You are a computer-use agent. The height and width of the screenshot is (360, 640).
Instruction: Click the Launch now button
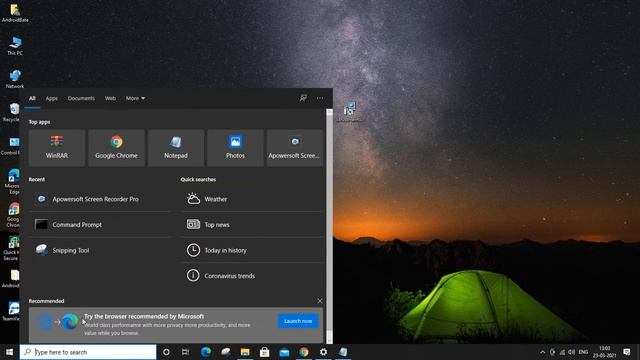pyautogui.click(x=298, y=321)
